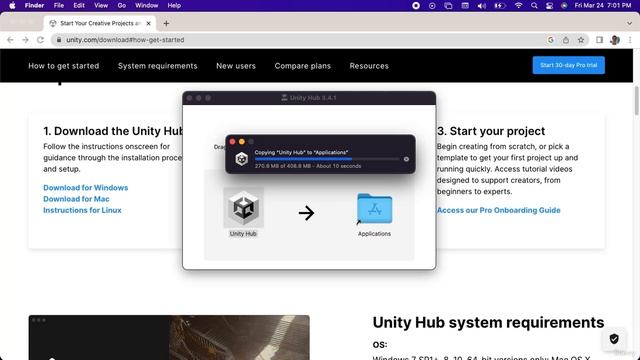
Task: Click Unity Hub system requirements heading
Action: 488,322
